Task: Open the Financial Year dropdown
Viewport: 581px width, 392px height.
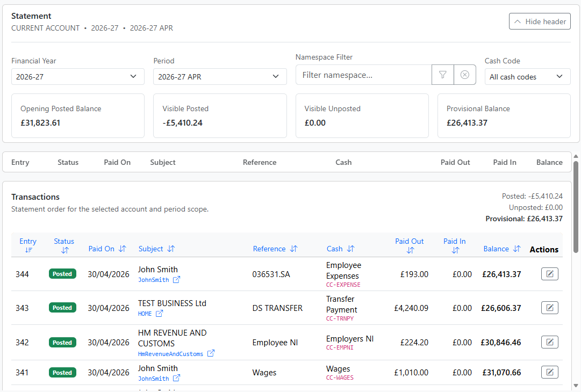Action: pyautogui.click(x=78, y=77)
